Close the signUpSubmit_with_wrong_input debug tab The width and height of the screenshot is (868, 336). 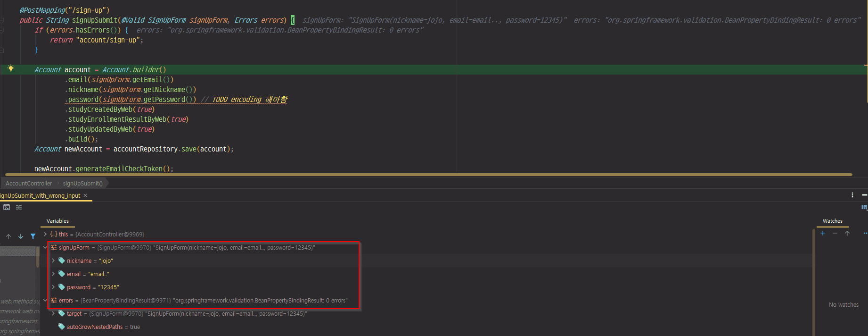[x=85, y=195]
